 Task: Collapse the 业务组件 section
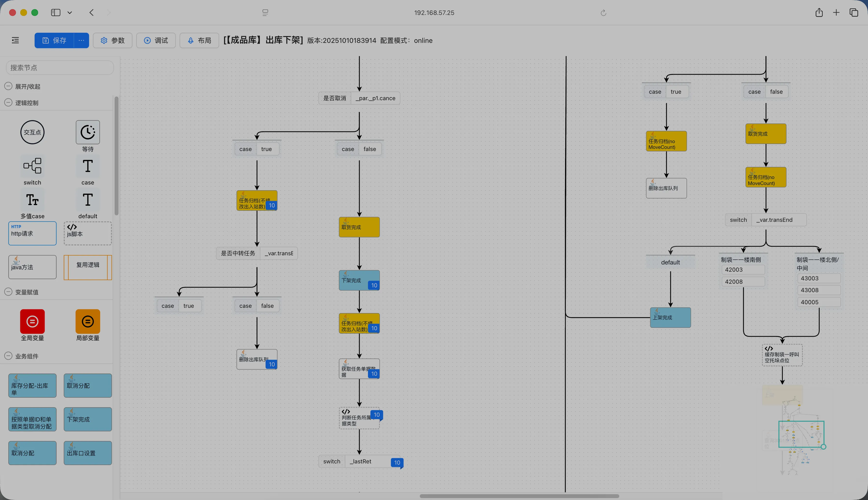coord(8,356)
